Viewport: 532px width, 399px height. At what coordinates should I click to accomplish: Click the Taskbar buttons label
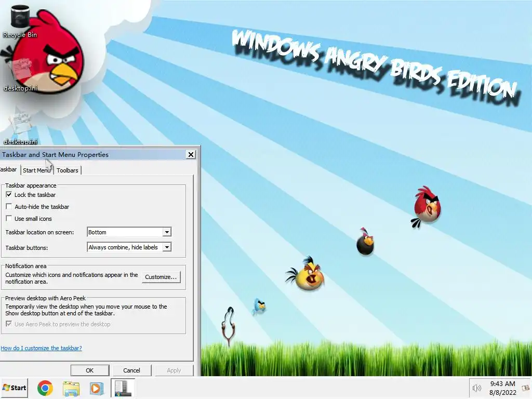pos(26,248)
